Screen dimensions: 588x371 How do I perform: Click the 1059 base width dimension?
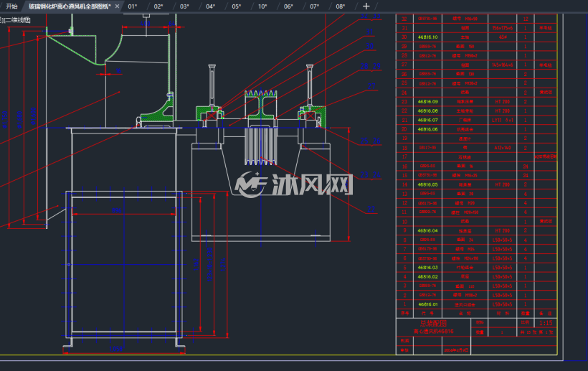tap(116, 349)
